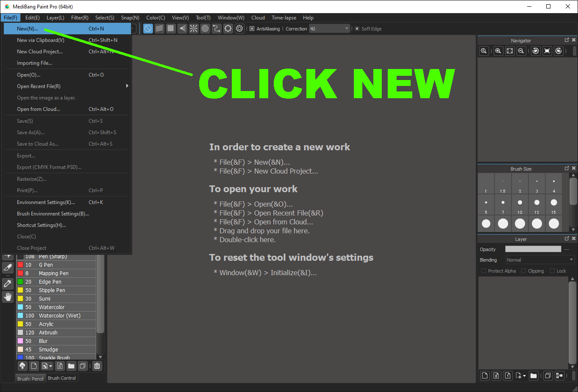Fit canvas to window in Navigator
This screenshot has width=578, height=392.
click(510, 51)
